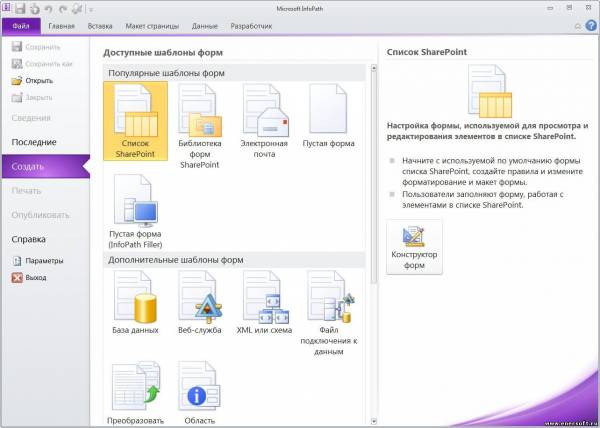
Task: Select Файл подключения к данным template
Action: coord(328,313)
